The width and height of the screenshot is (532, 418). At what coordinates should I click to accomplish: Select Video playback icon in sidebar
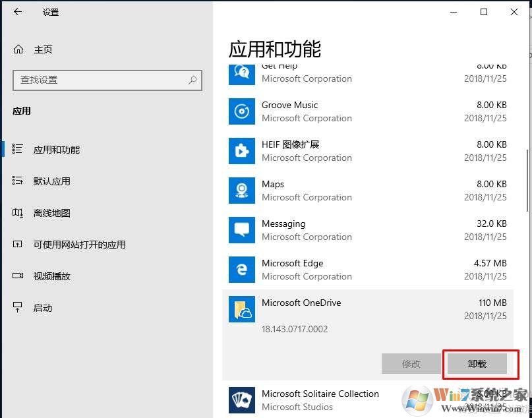point(18,276)
